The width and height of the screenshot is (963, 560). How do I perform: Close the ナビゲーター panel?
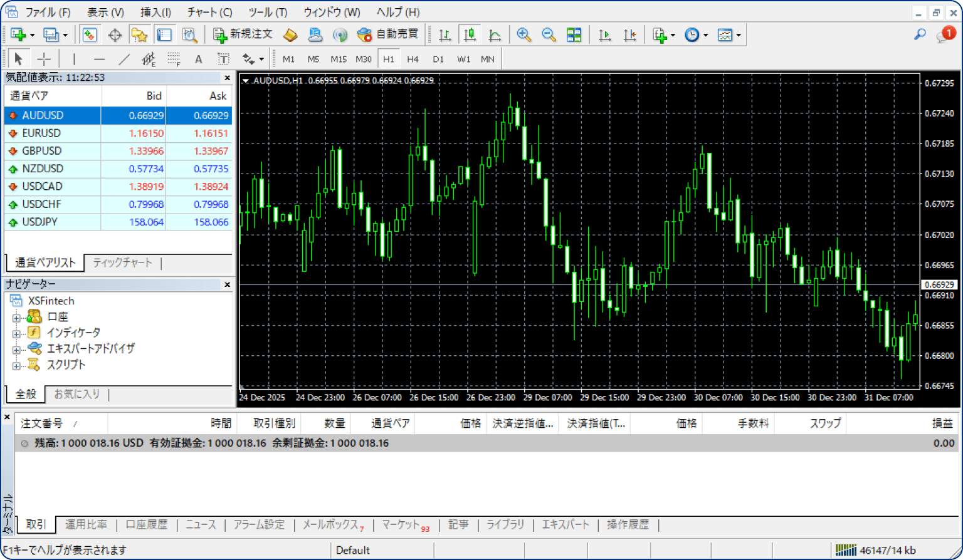(x=227, y=284)
